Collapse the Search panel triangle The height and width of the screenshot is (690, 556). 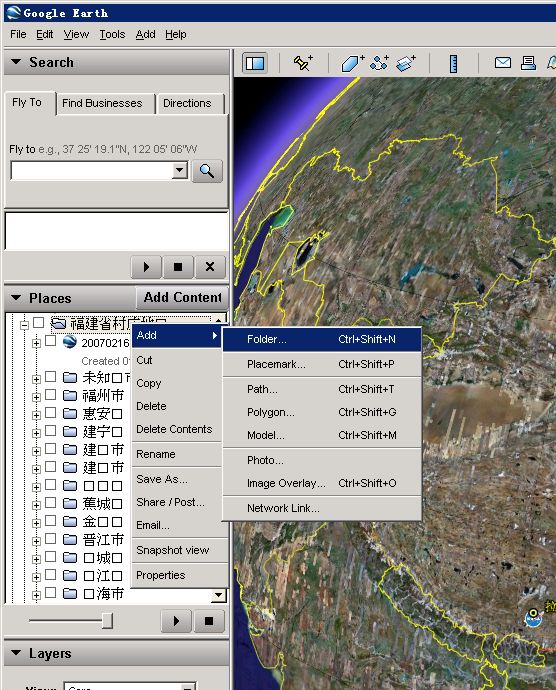(16, 62)
